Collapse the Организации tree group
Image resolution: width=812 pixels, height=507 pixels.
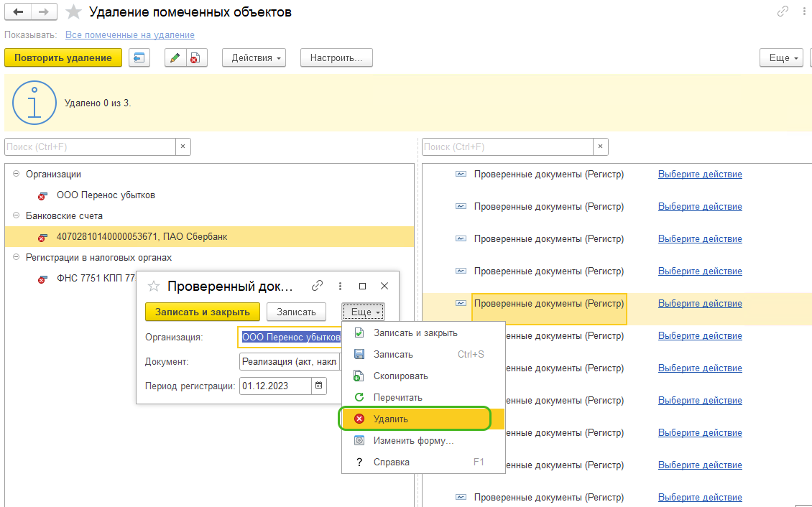(x=16, y=174)
